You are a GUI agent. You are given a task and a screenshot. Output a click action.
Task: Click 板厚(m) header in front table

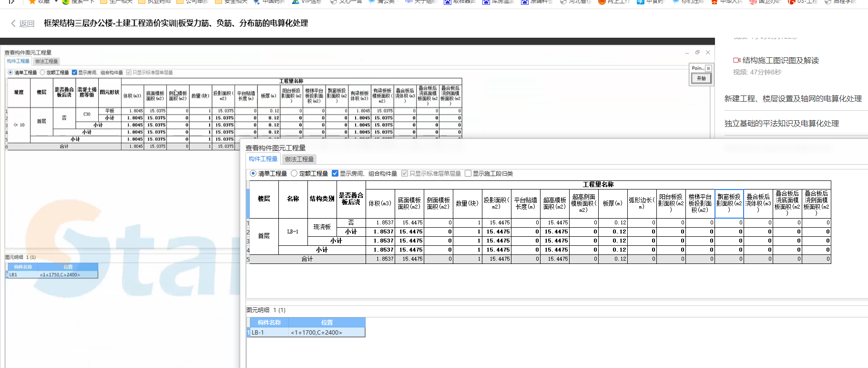(613, 203)
